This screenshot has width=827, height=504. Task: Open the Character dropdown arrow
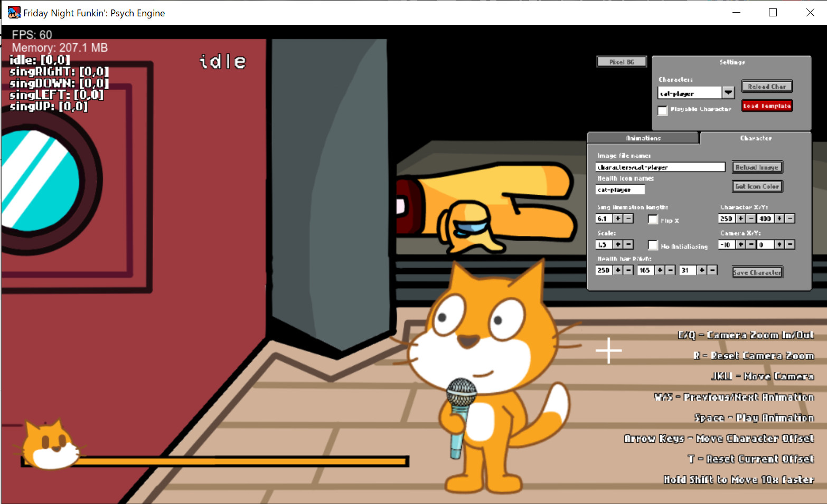pos(729,93)
